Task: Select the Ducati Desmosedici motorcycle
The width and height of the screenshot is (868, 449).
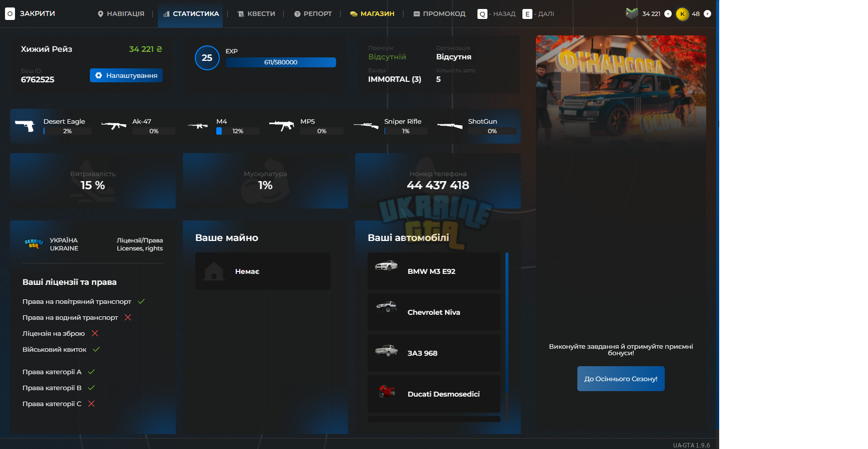Action: 434,394
